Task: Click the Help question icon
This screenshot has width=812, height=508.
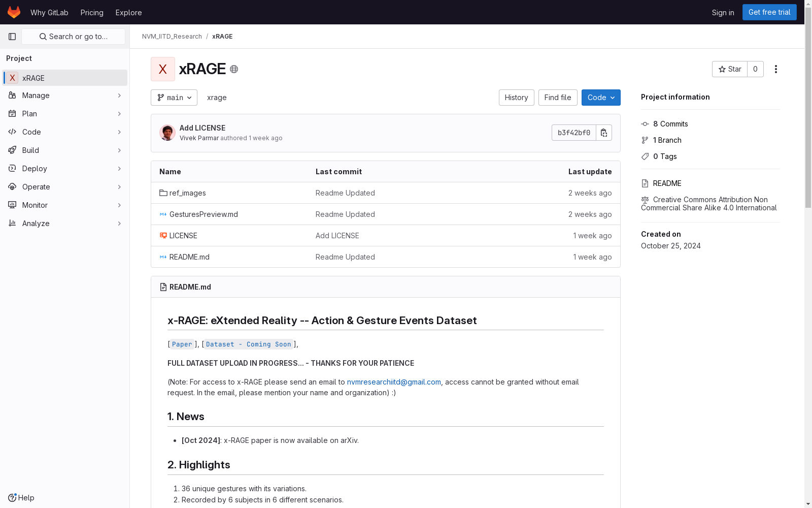Action: click(x=12, y=498)
